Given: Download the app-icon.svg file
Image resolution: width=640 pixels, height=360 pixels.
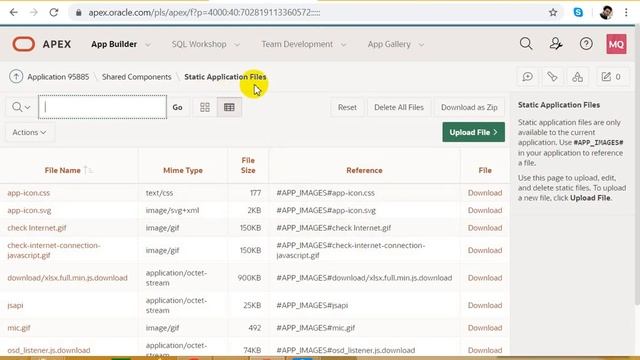Looking at the screenshot, I should click(485, 210).
